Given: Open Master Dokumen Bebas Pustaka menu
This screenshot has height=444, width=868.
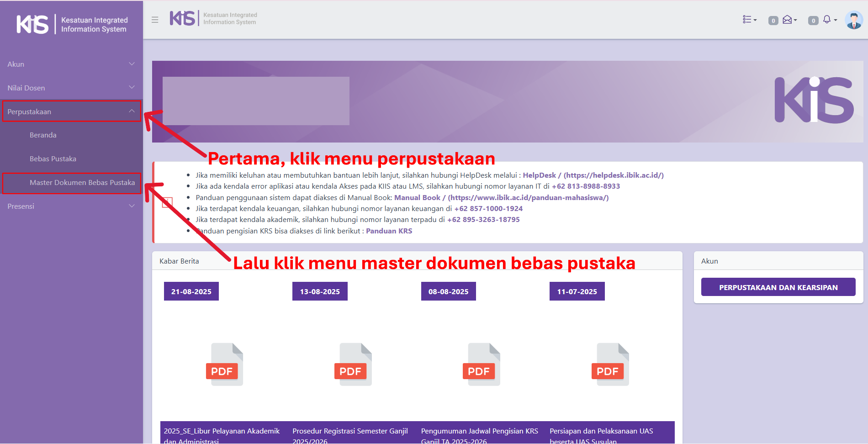Looking at the screenshot, I should (82, 183).
